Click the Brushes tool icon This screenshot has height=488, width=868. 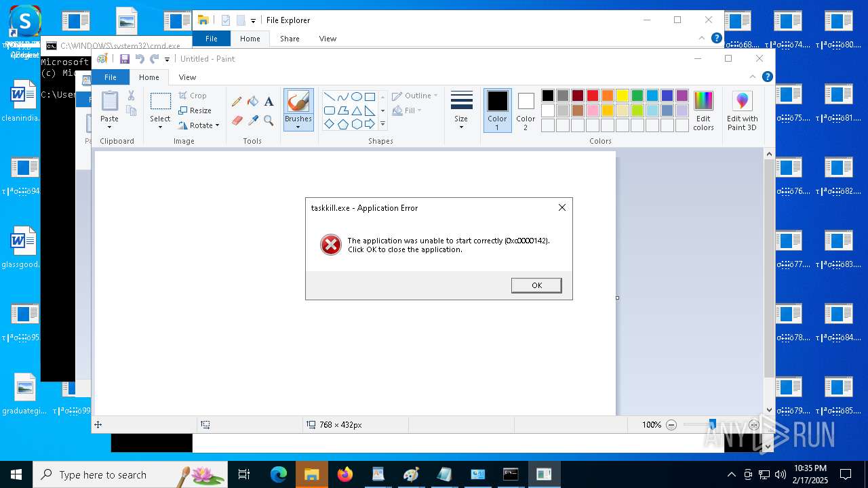[298, 102]
